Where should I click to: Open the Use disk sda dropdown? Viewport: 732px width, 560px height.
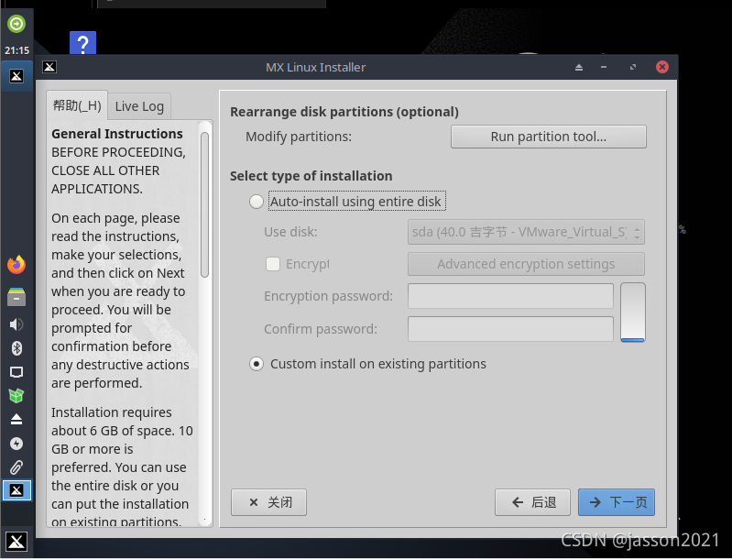click(526, 232)
